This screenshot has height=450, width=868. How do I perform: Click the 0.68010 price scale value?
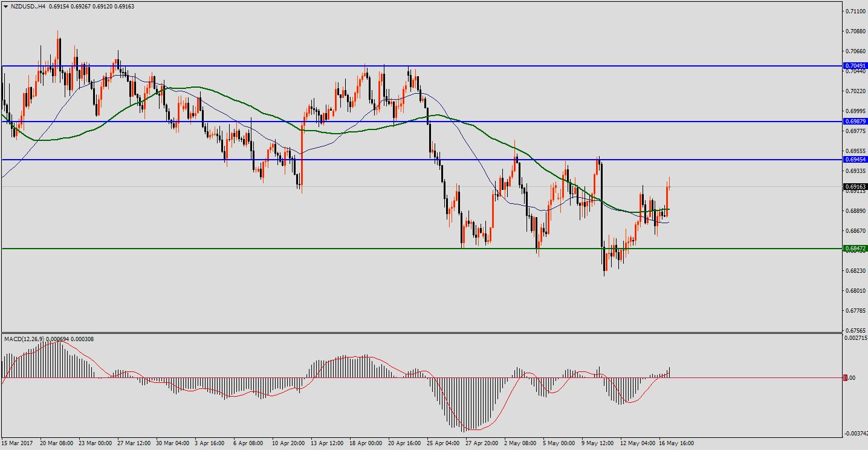click(x=855, y=291)
